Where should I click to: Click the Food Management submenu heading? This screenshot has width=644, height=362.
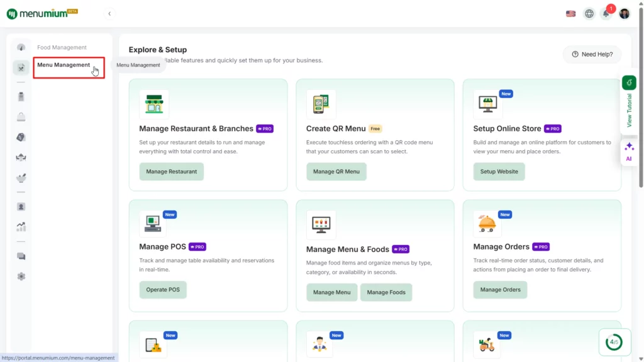point(62,47)
